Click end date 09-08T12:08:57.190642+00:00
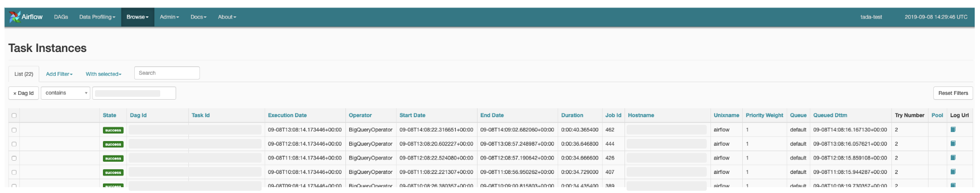 coord(517,157)
